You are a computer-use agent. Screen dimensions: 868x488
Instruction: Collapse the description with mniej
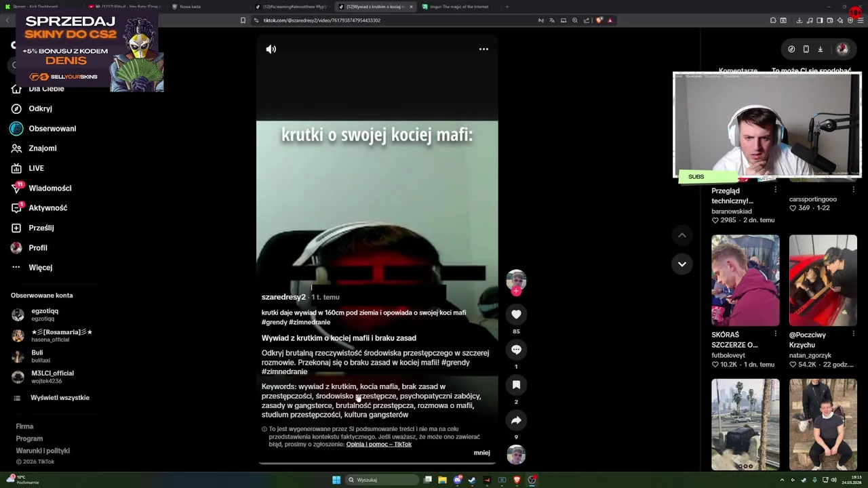coord(481,453)
